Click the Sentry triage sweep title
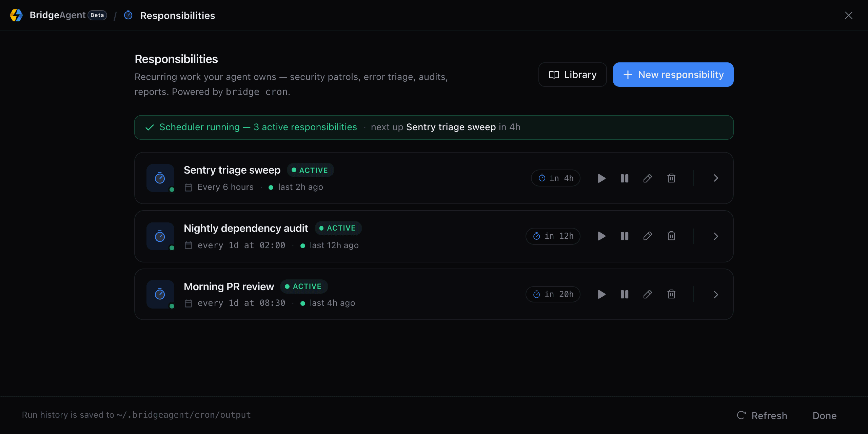Viewport: 868px width, 434px height. (232, 170)
